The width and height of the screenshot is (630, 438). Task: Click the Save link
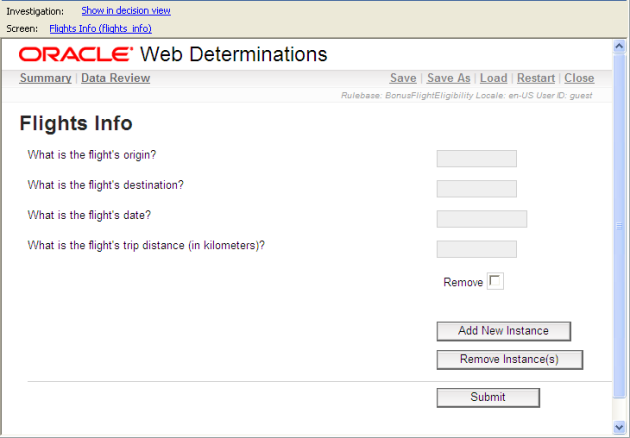403,78
